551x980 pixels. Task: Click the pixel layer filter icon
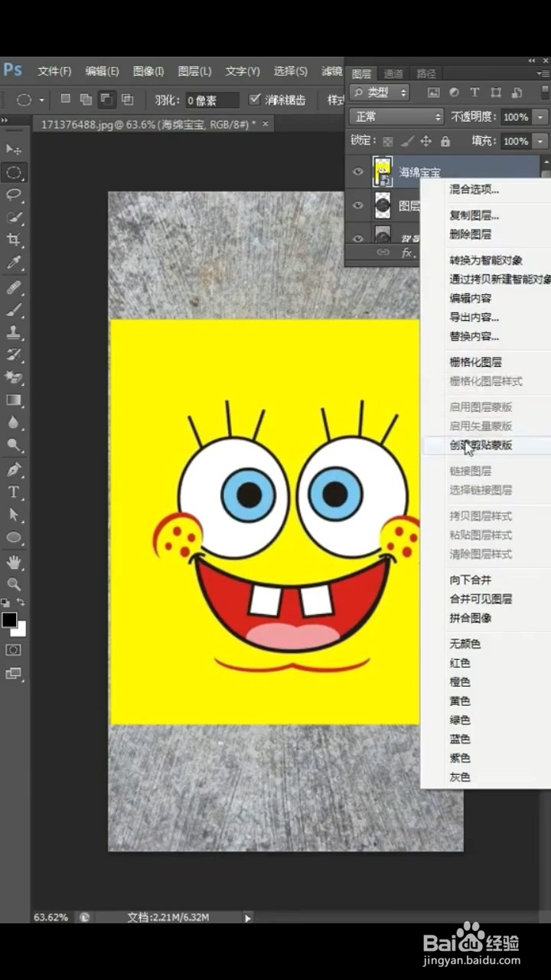tap(434, 93)
